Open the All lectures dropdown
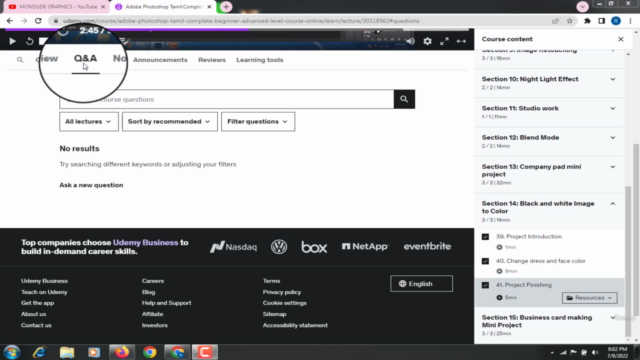Image resolution: width=640 pixels, height=360 pixels. (89, 122)
